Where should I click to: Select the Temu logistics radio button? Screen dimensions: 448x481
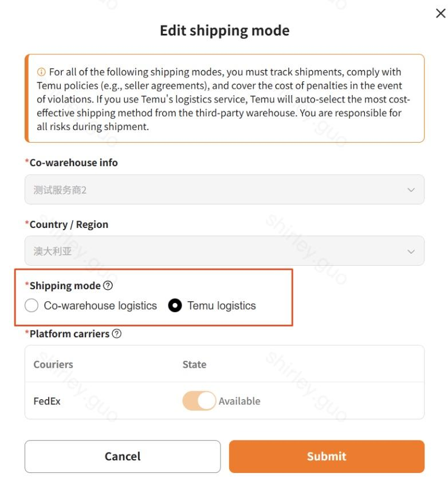[175, 306]
